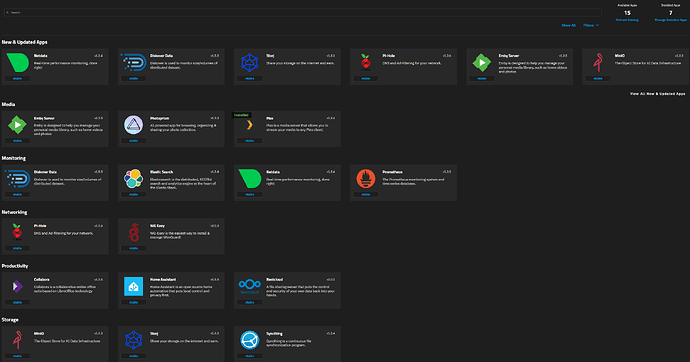Open the Elastic Search app icon
The height and width of the screenshot is (362, 690).
pos(133,179)
